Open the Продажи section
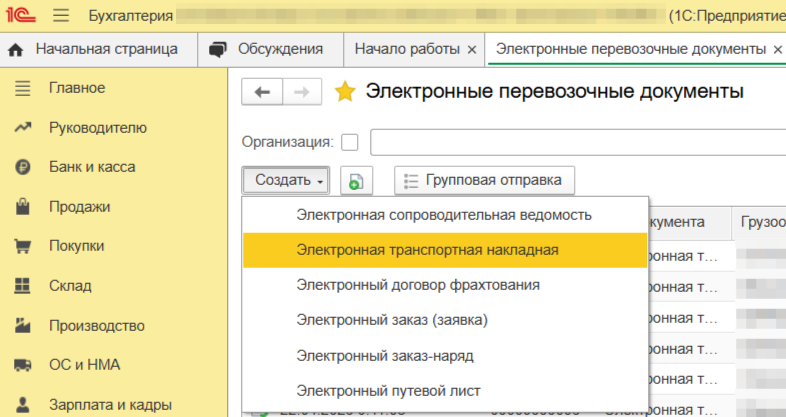The height and width of the screenshot is (417, 786). click(79, 207)
